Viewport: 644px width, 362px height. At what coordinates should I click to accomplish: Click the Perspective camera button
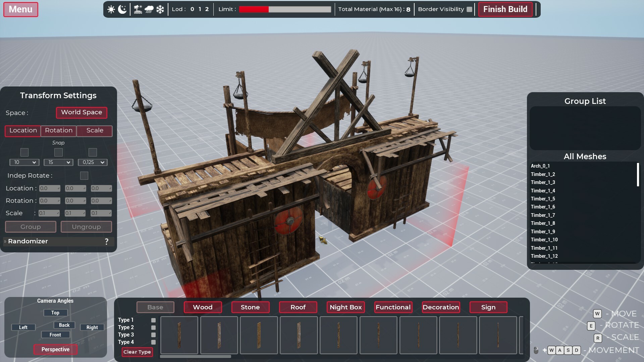tap(55, 349)
